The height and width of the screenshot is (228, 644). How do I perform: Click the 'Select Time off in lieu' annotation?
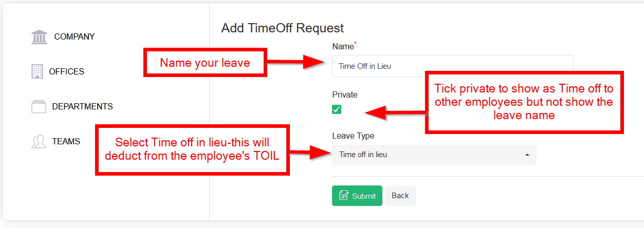[x=192, y=149]
